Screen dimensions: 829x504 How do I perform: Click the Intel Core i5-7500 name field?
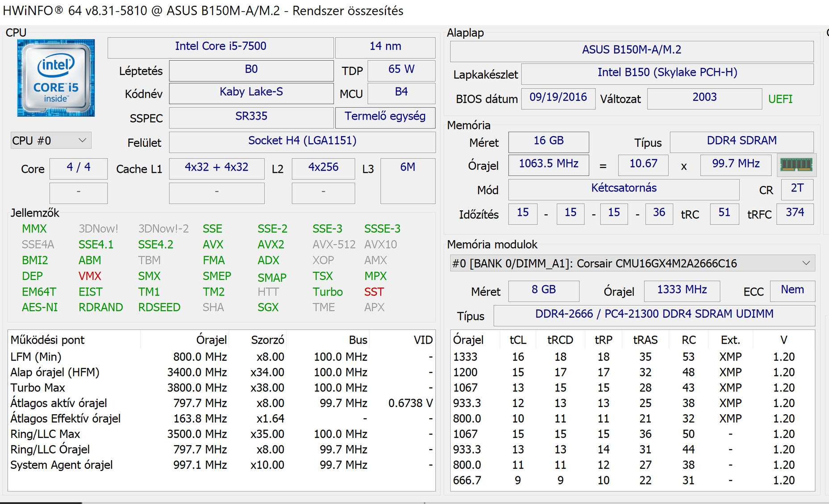pyautogui.click(x=221, y=46)
